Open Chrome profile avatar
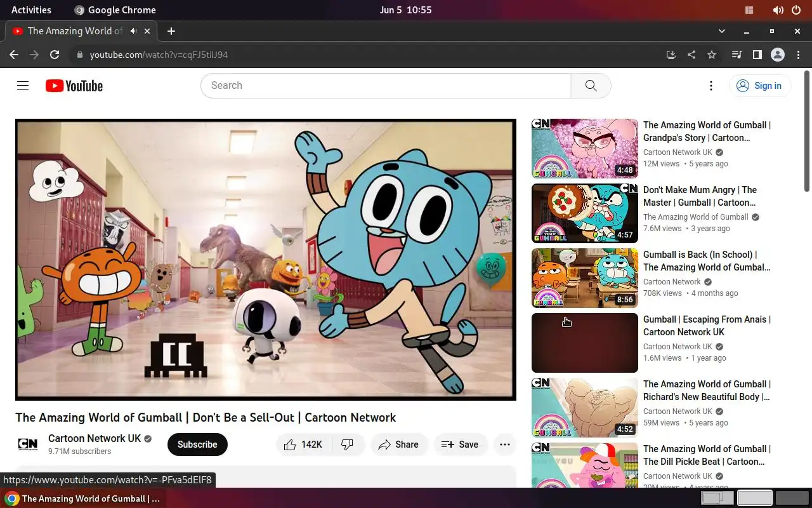 (778, 55)
